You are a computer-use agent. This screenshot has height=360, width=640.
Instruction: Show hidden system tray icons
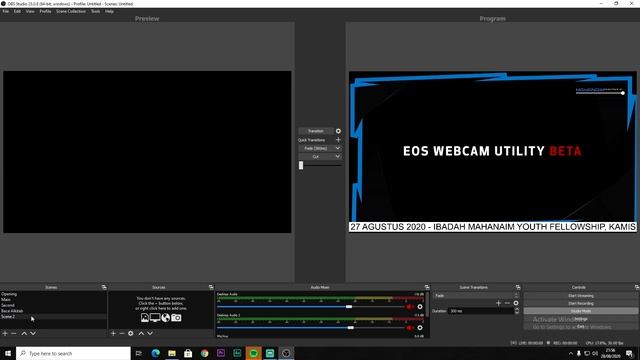click(x=571, y=353)
